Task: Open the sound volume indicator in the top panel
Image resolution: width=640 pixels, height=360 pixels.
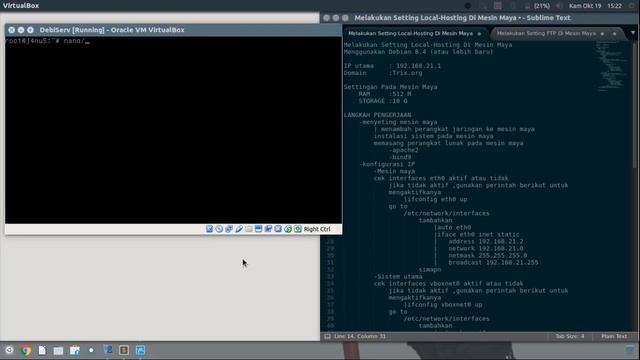Action: click(x=559, y=6)
